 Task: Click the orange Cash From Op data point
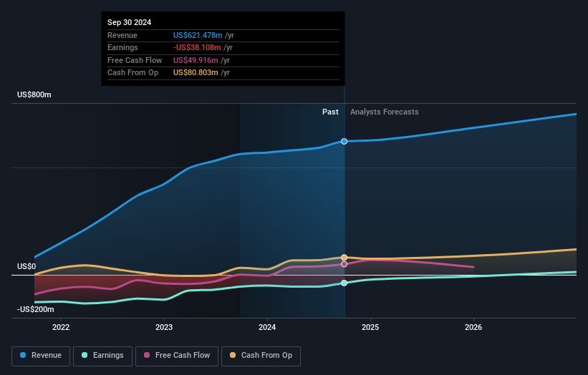pos(344,258)
